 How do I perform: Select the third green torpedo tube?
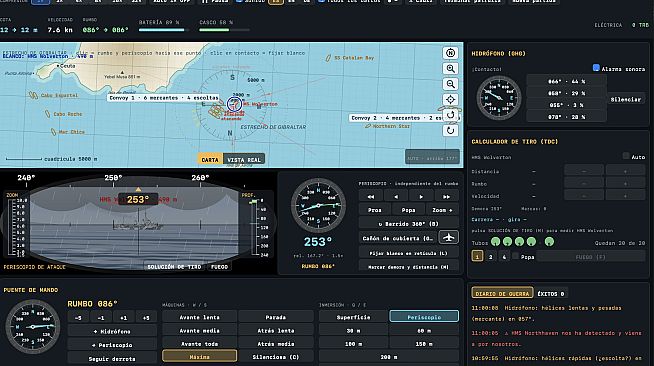[519, 241]
